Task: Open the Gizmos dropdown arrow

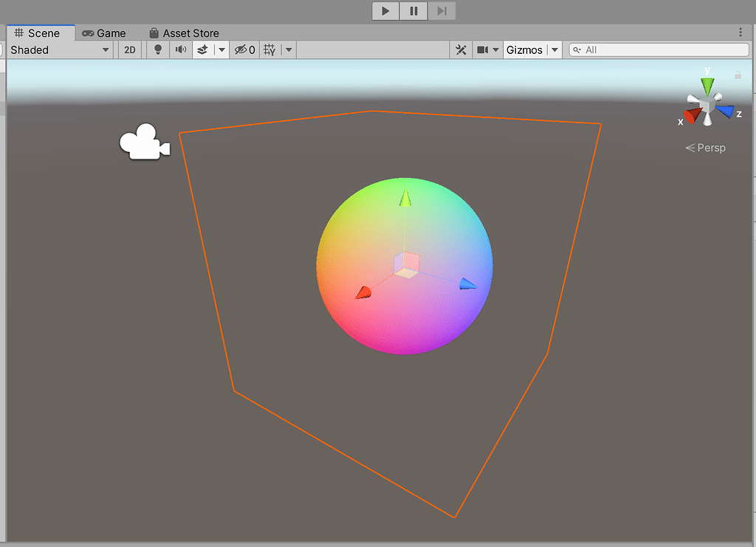Action: [x=554, y=49]
